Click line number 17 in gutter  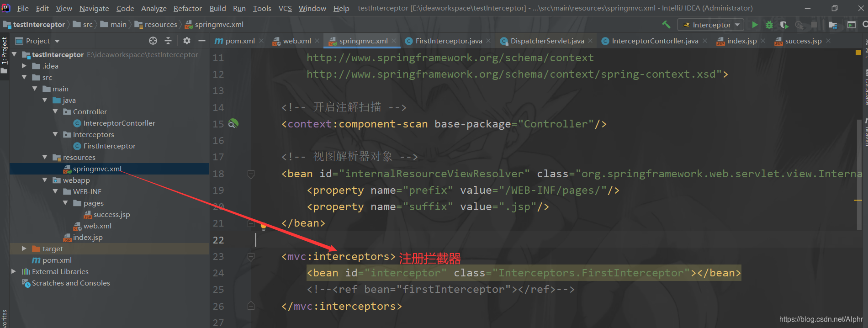(x=218, y=157)
